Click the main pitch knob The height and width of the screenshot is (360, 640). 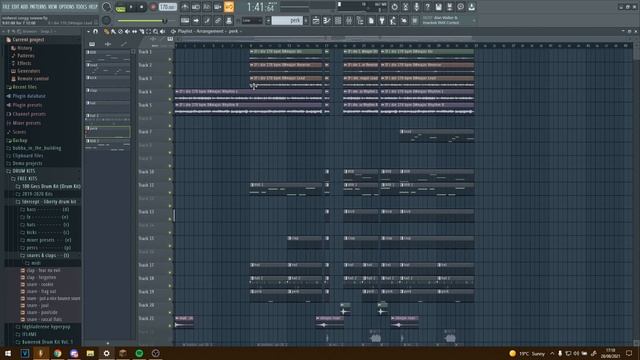coord(107,20)
